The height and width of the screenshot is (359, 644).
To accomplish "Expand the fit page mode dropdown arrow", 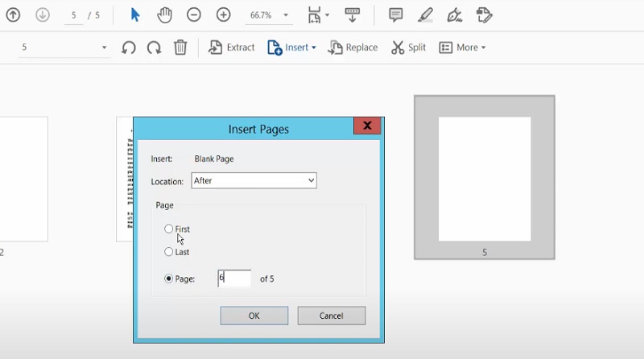I will (328, 15).
